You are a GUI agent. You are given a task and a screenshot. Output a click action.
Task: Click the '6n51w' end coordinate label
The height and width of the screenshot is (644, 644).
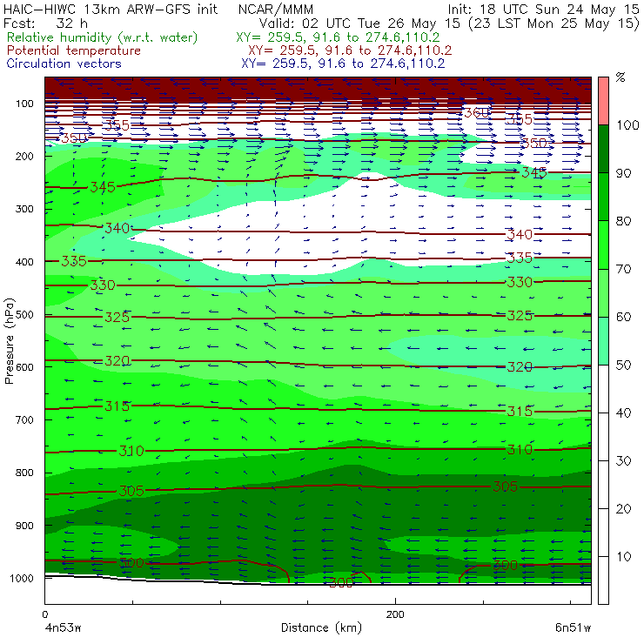tap(573, 628)
